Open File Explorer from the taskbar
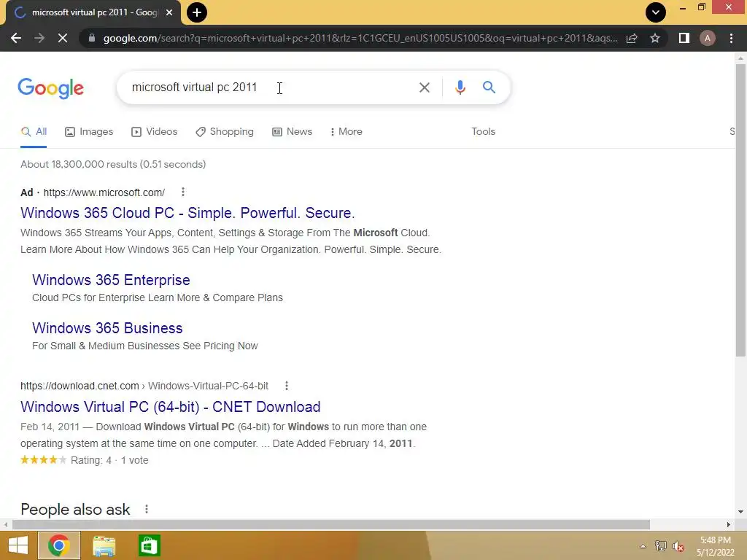The image size is (747, 560). click(104, 545)
